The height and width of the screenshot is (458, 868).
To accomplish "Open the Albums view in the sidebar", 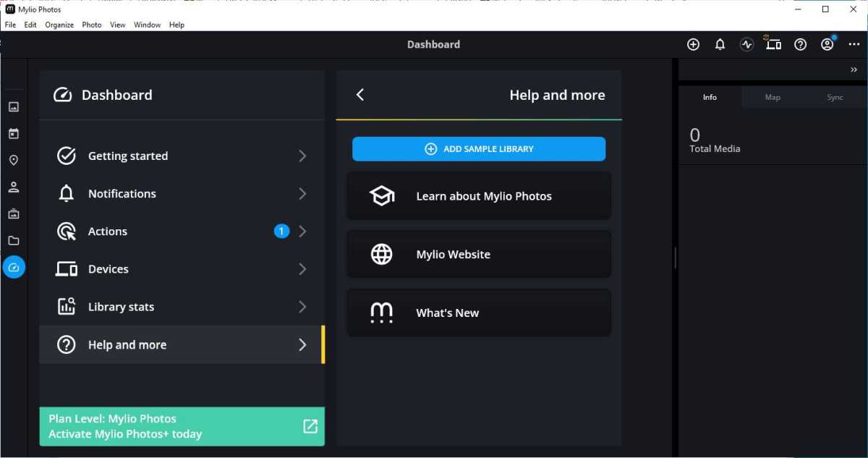I will pyautogui.click(x=13, y=214).
